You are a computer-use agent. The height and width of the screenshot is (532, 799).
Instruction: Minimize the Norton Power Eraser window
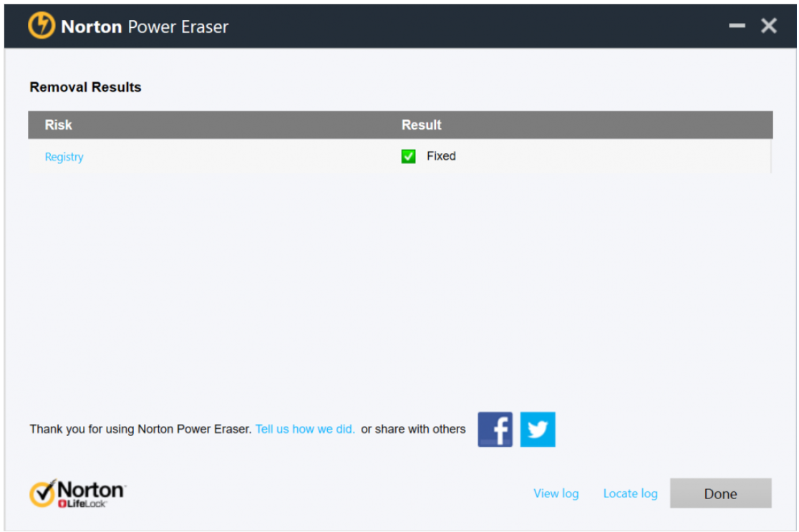coord(737,26)
